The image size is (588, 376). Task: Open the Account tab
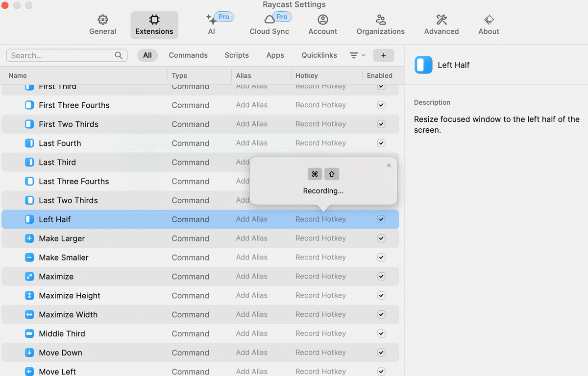point(322,25)
